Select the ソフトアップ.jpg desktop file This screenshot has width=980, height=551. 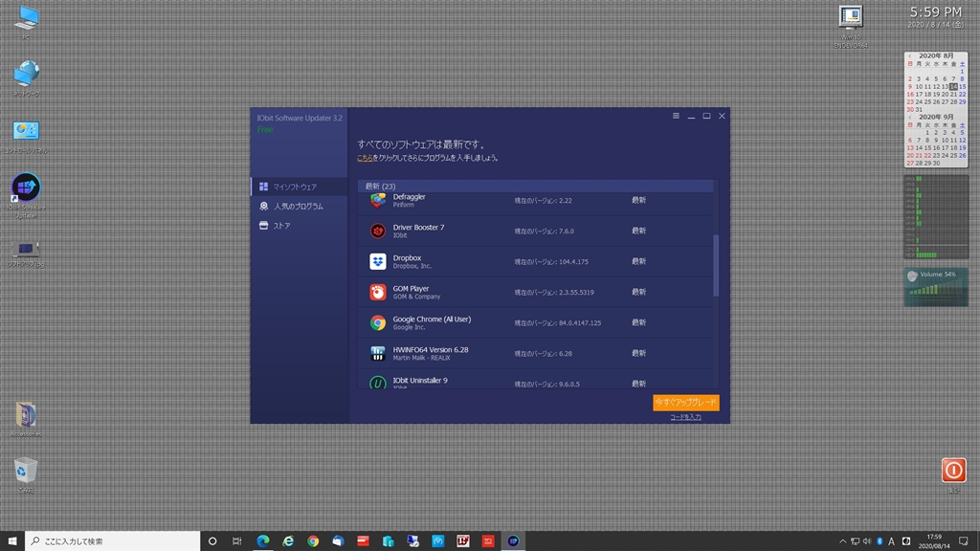click(x=26, y=253)
